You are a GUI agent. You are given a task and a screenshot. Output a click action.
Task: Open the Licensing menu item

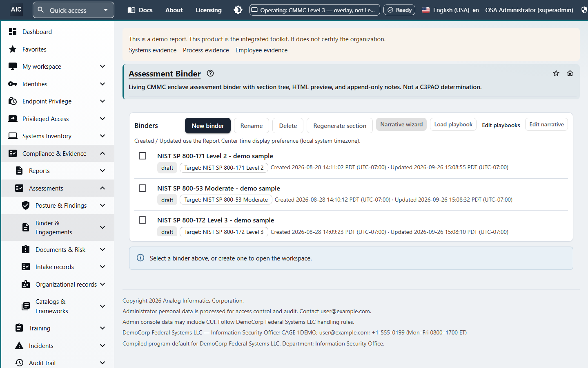point(209,10)
